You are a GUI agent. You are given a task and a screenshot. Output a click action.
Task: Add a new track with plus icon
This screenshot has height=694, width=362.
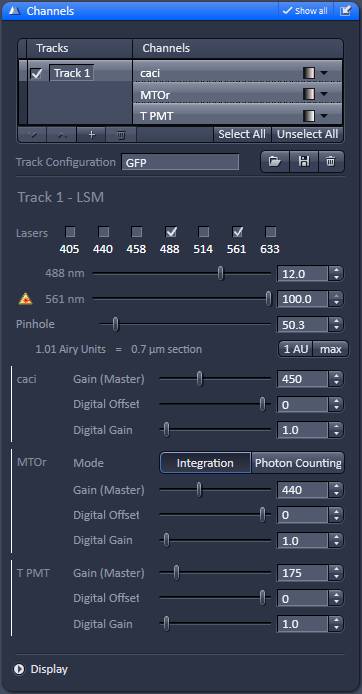[x=91, y=135]
